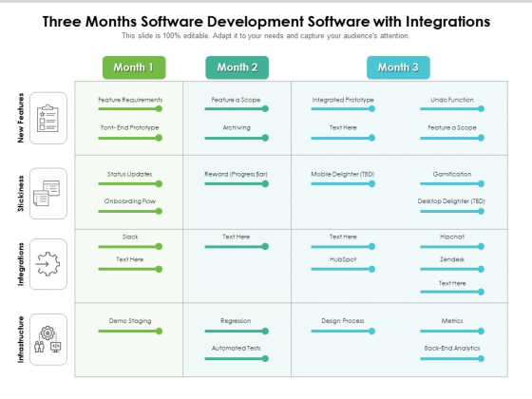Screen dimensions: 532x399
Task: Click the 'Slack' integration label
Action: [130, 237]
